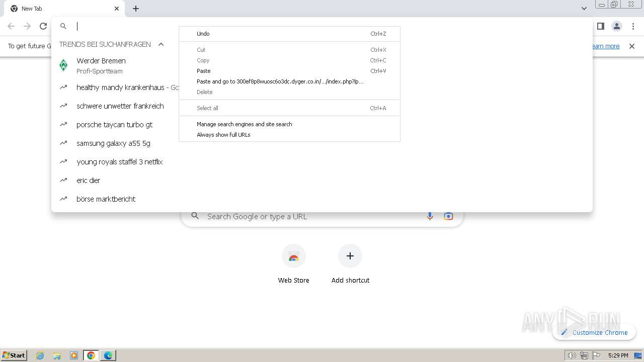
Task: Click the Chrome taskbar icon
Action: point(91,355)
